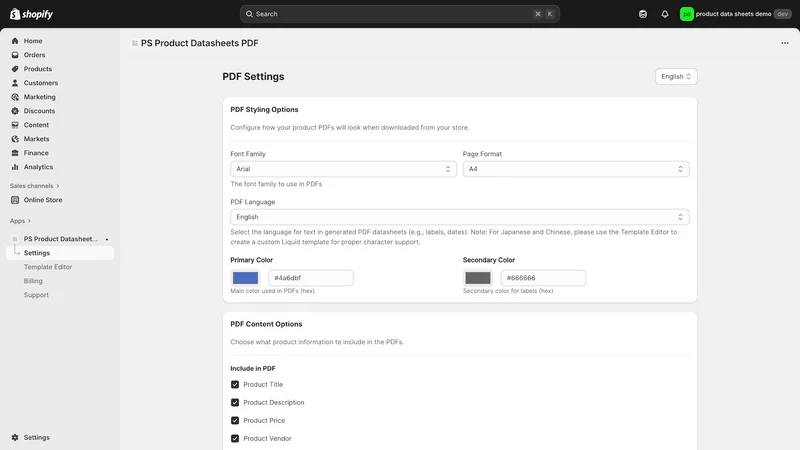Click the PDF Settings heading
Image resolution: width=800 pixels, height=450 pixels.
pyautogui.click(x=253, y=77)
